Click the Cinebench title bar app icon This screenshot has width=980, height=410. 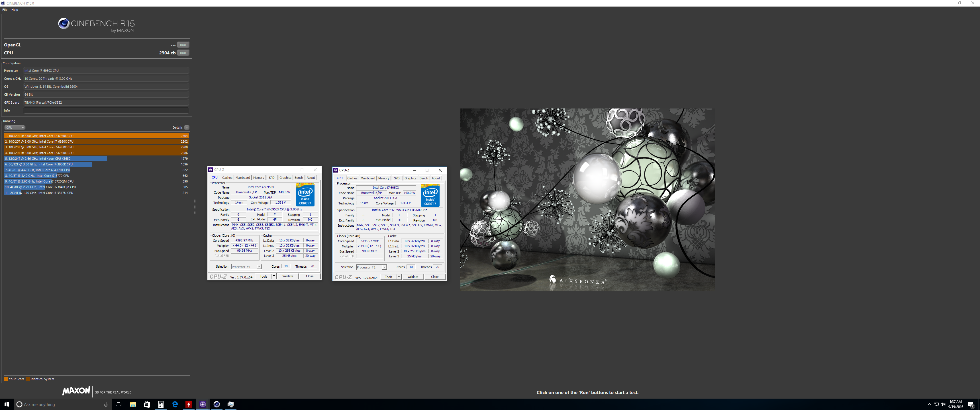(x=3, y=3)
